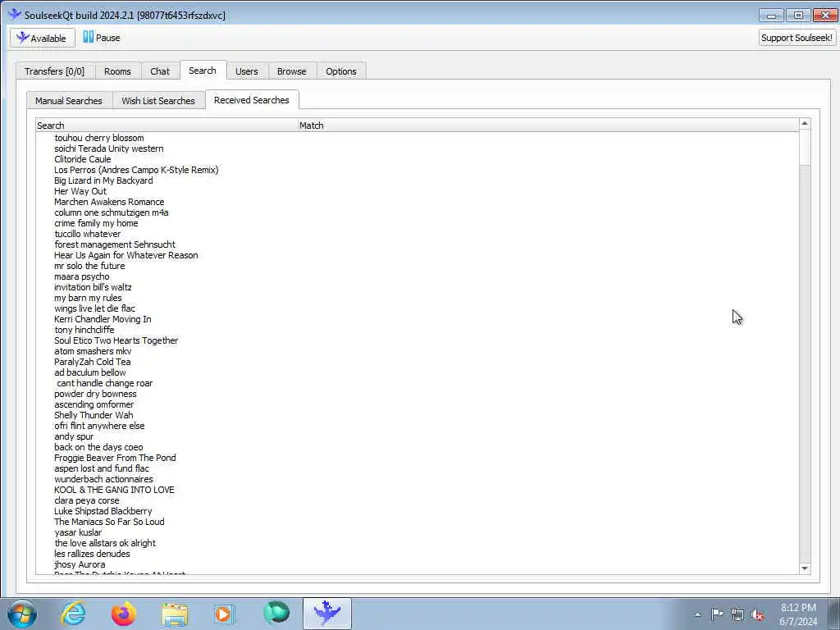This screenshot has height=630, width=840.
Task: Click the Available status button
Action: click(x=42, y=38)
